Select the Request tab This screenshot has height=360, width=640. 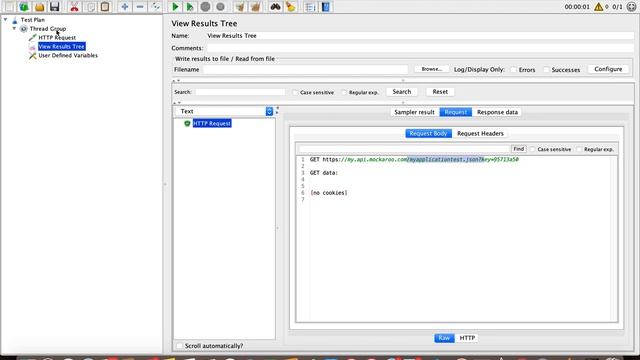pyautogui.click(x=456, y=112)
